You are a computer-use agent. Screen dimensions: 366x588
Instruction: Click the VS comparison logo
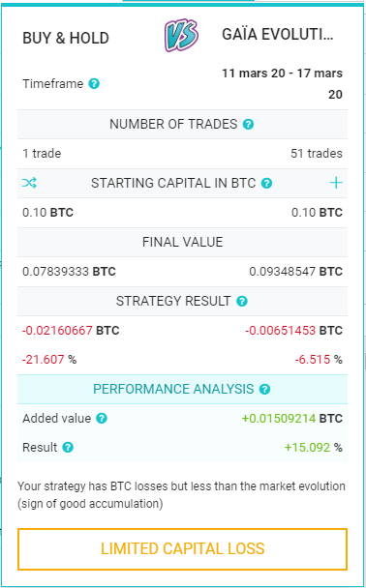tap(181, 35)
